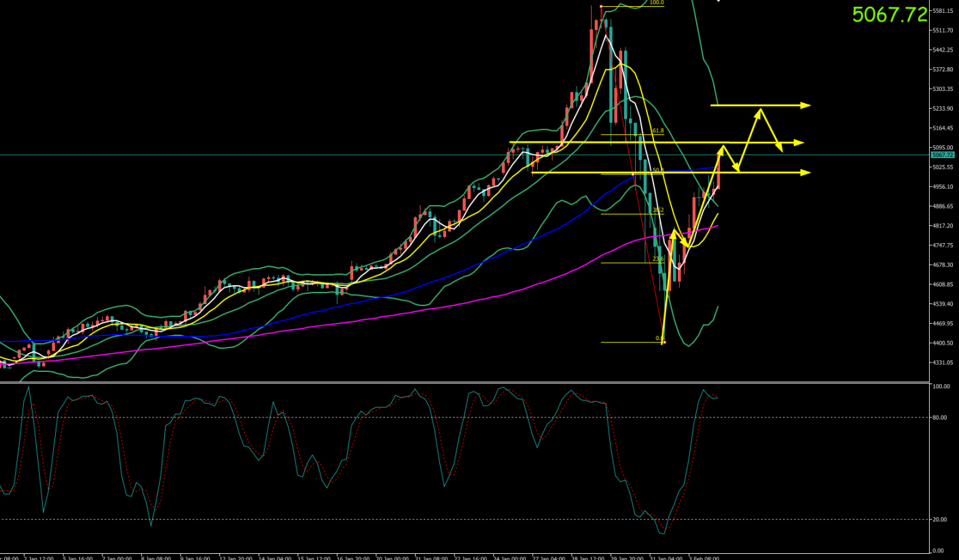Image resolution: width=959 pixels, height=560 pixels.
Task: Select arrowhead of the lowest yellow horizontal line
Action: (806, 172)
